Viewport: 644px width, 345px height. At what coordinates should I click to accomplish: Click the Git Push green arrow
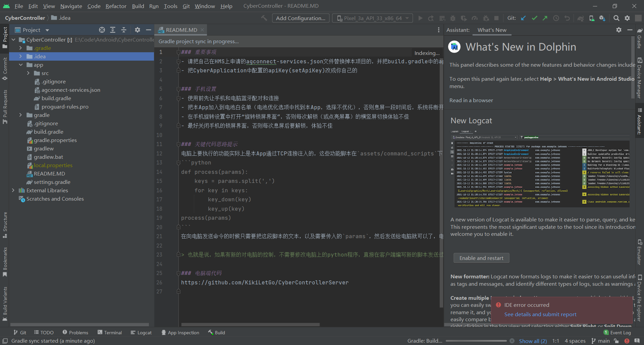[545, 18]
